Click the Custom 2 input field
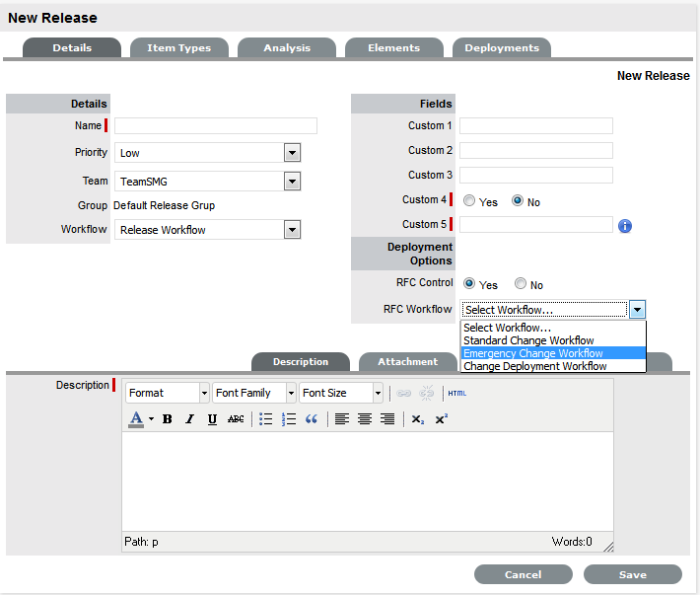Screen dimensions: 700x595 pos(536,151)
